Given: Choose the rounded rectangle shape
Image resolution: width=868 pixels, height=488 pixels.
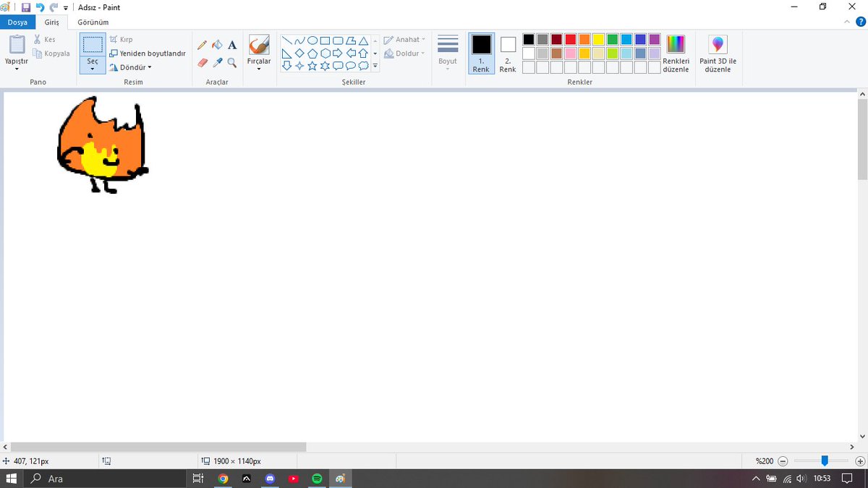Looking at the screenshot, I should (x=338, y=40).
